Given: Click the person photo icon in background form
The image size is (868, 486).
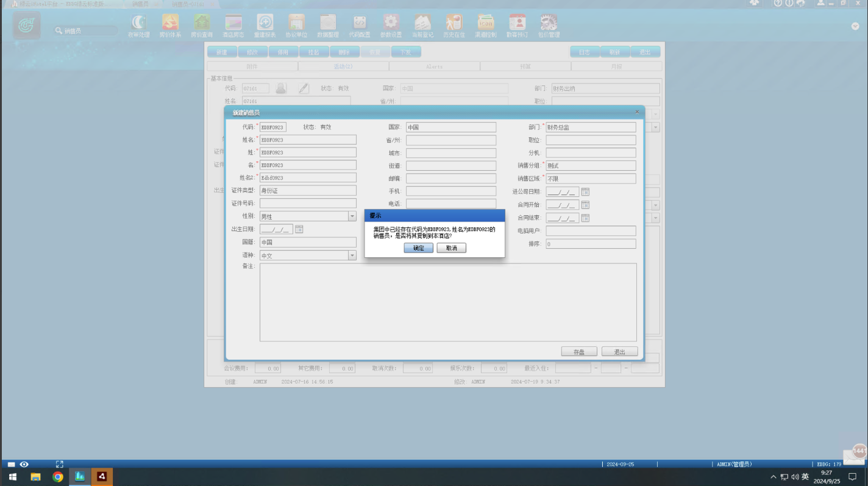Looking at the screenshot, I should click(281, 88).
